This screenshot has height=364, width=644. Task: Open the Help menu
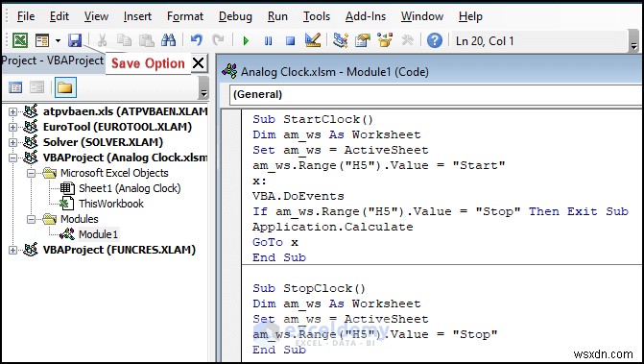(470, 16)
